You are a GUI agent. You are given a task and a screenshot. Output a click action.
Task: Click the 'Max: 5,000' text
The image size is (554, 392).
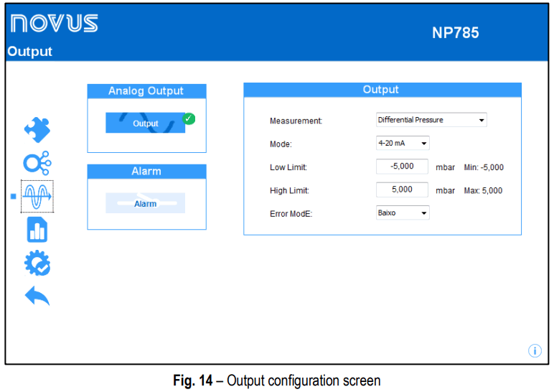pos(483,190)
